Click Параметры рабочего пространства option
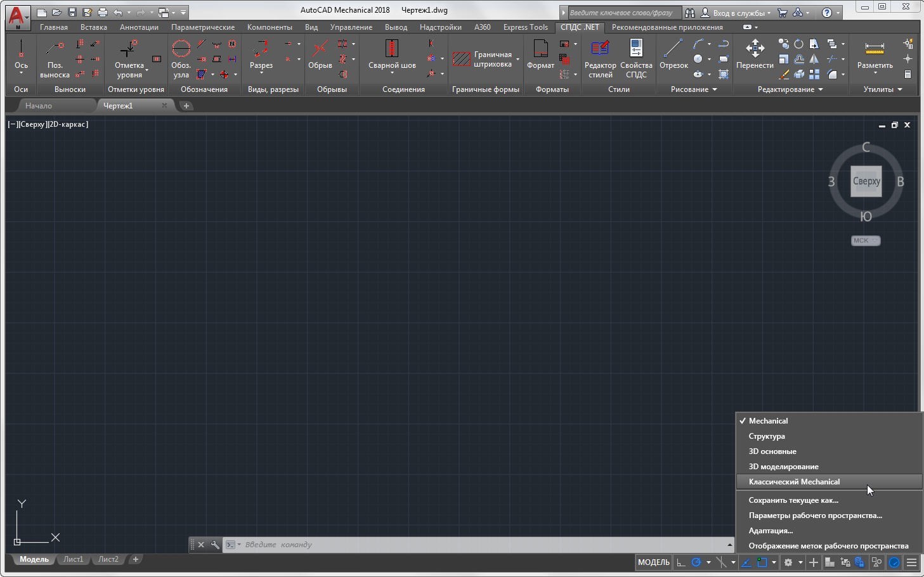This screenshot has height=577, width=924. (815, 515)
